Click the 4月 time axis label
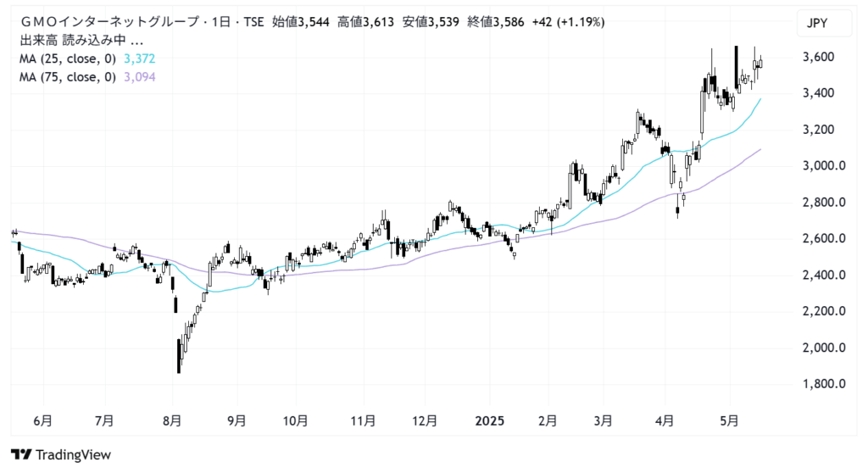Screen dimensions: 868x473 click(665, 421)
